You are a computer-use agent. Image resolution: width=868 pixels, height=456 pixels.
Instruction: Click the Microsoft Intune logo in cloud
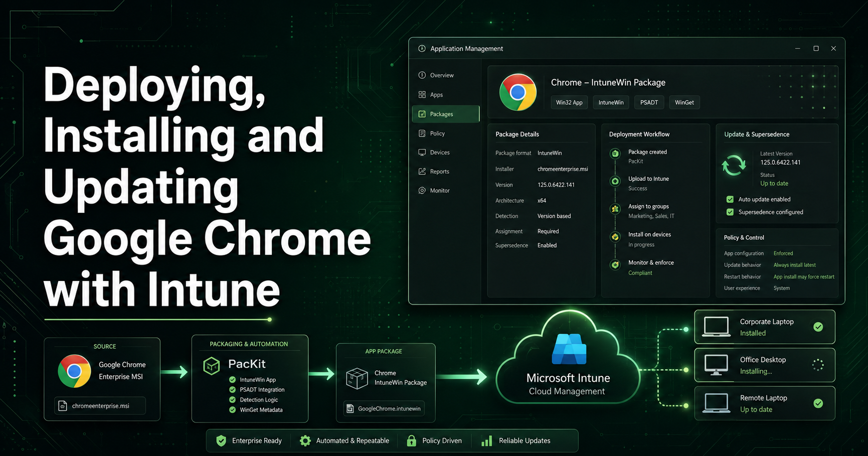point(569,349)
